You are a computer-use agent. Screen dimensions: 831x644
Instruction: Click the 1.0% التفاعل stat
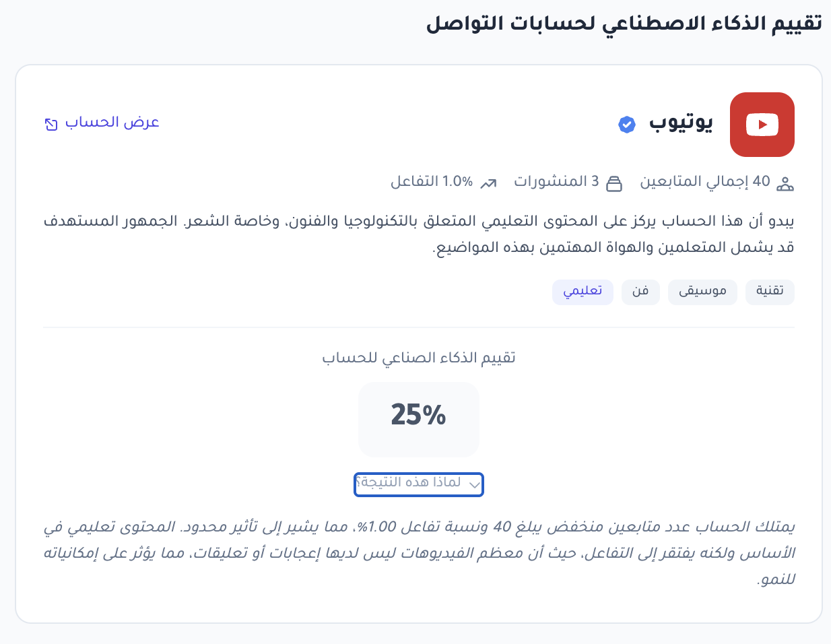(x=432, y=182)
